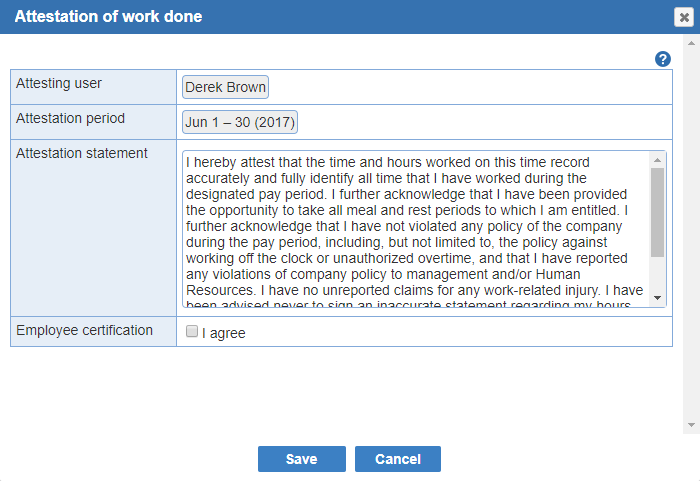700x481 pixels.
Task: Click the dialog's outer scroll up arrow
Action: click(x=691, y=43)
